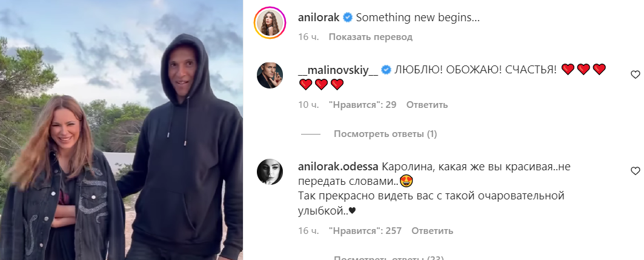Viewport: 644px width, 260px height.
Task: View likes count 257 on comment
Action: coord(365,231)
